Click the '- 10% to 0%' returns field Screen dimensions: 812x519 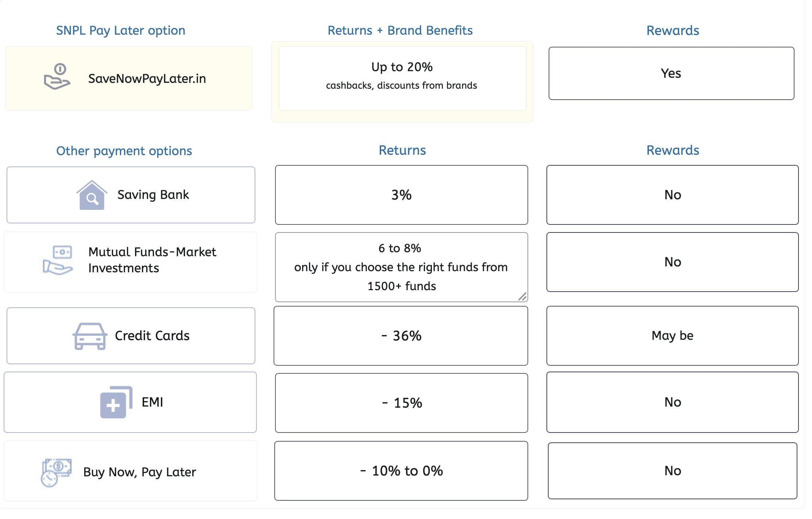coord(401,471)
